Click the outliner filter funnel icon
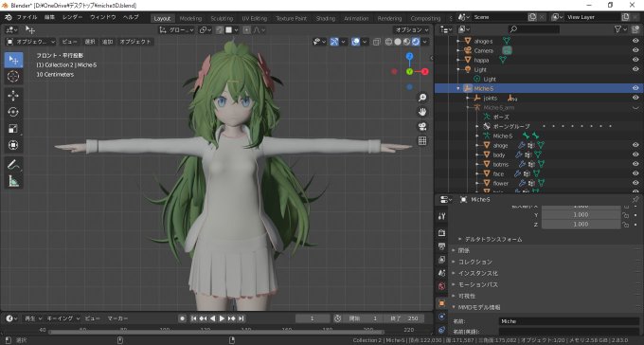This screenshot has width=644, height=345. [x=617, y=29]
